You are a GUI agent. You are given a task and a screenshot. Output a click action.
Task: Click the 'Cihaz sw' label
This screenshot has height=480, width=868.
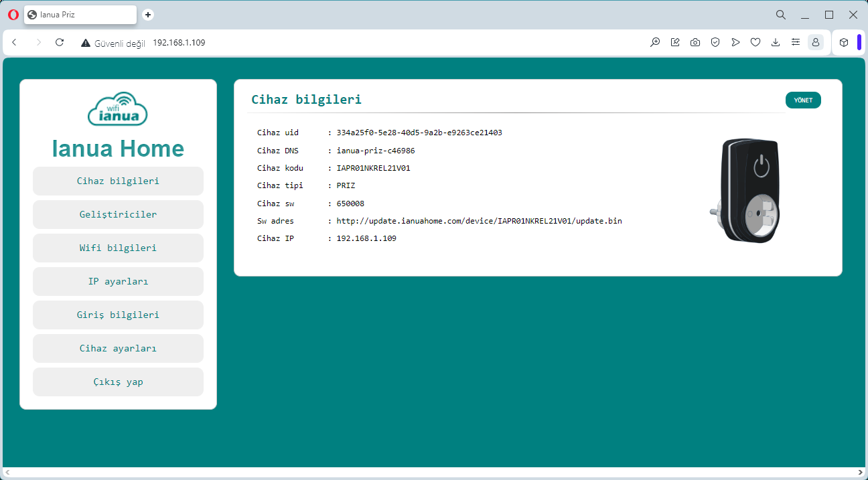275,204
